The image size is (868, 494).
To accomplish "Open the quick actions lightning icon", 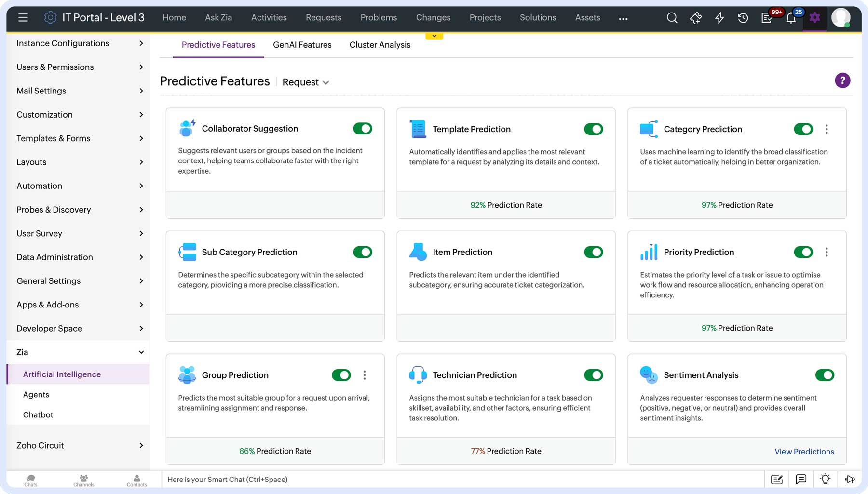I will (x=719, y=18).
